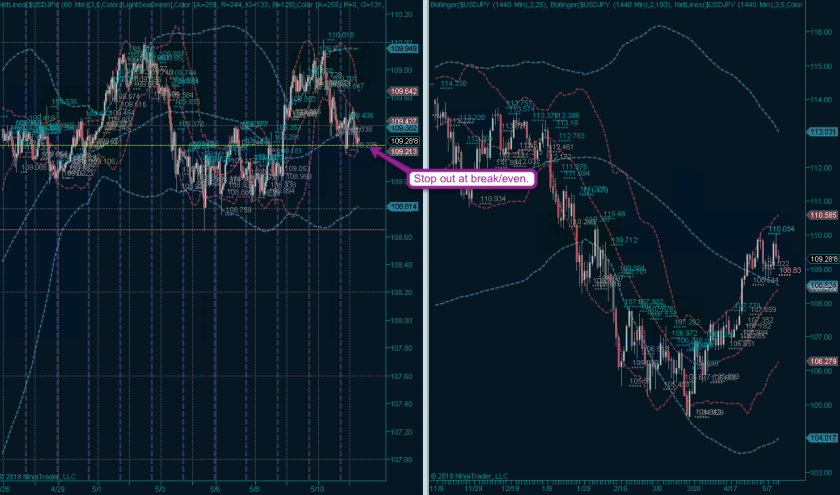
Task: Click the 114.338 swing label on the daily chart
Action: [x=453, y=84]
